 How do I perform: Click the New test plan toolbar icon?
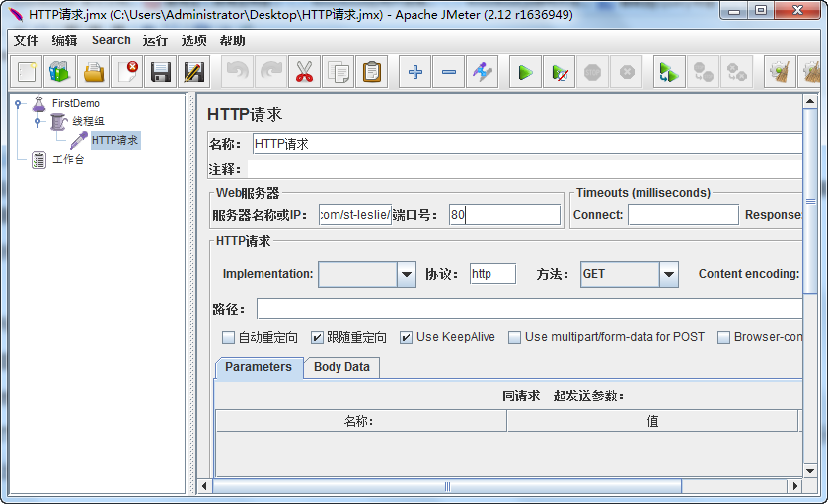[27, 72]
